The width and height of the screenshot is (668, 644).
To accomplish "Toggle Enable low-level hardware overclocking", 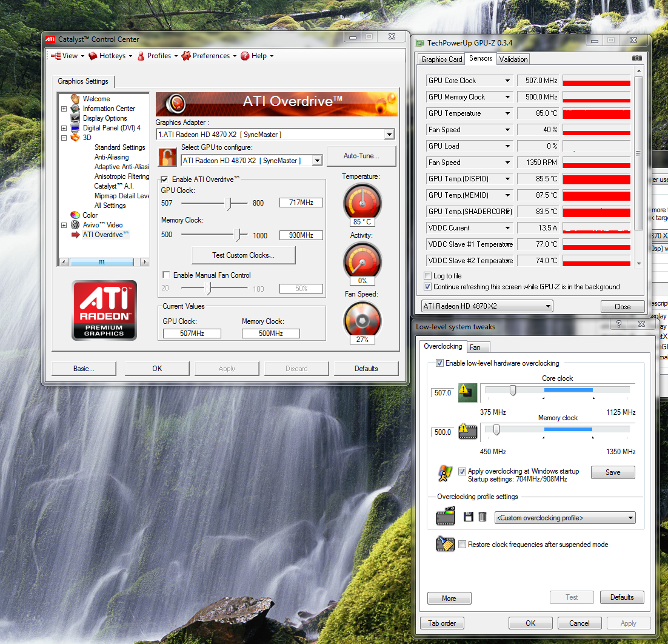I will [439, 363].
